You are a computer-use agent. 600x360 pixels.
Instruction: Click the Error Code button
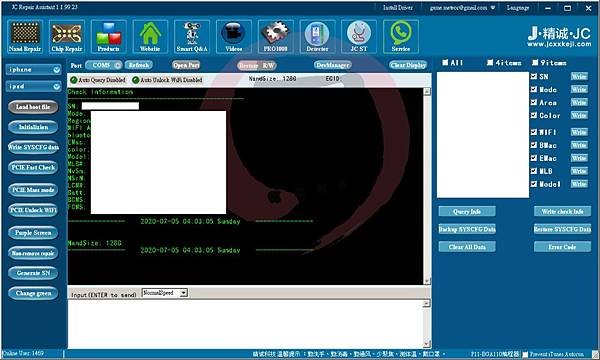pyautogui.click(x=562, y=247)
